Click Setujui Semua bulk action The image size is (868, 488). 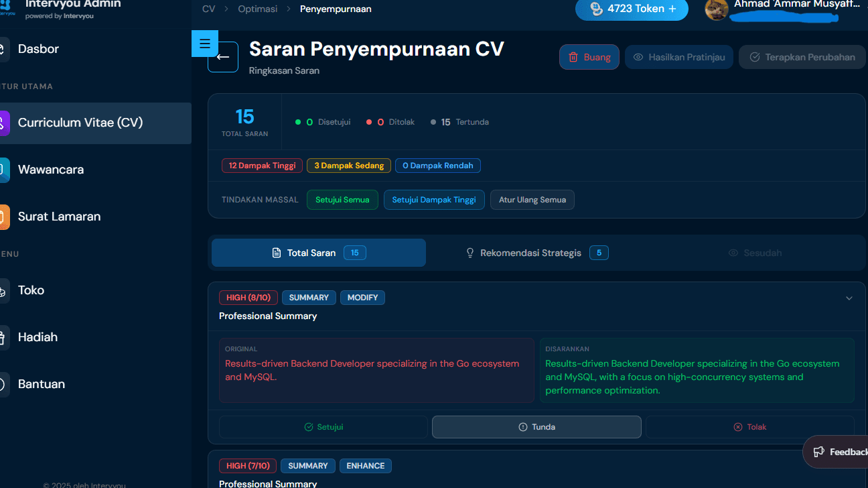click(342, 200)
